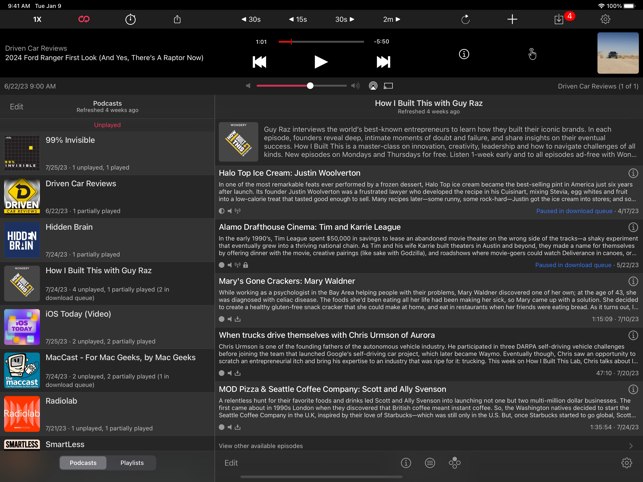643x482 pixels.
Task: Play the current episode
Action: coord(321,62)
